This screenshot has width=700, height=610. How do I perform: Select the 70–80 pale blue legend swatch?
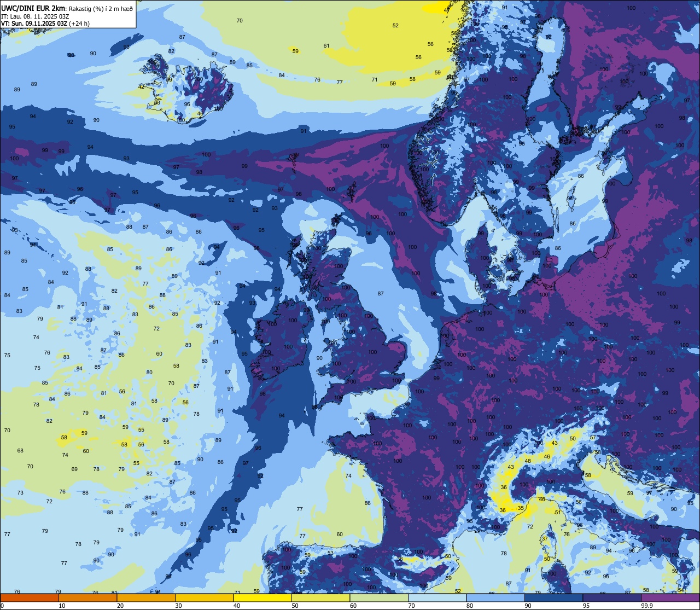[x=437, y=597]
